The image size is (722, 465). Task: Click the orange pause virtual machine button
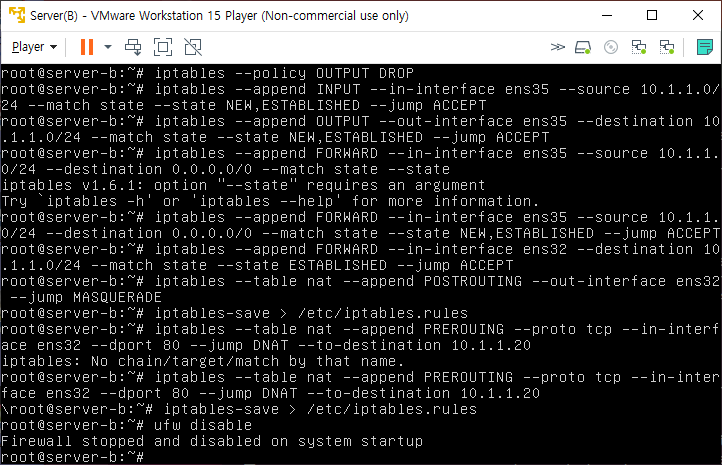(x=87, y=47)
